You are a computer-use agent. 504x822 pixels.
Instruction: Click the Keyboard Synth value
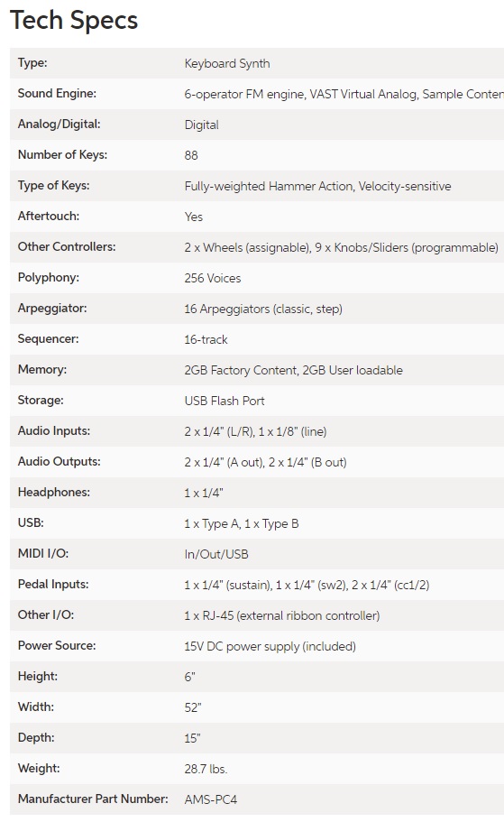tap(227, 63)
